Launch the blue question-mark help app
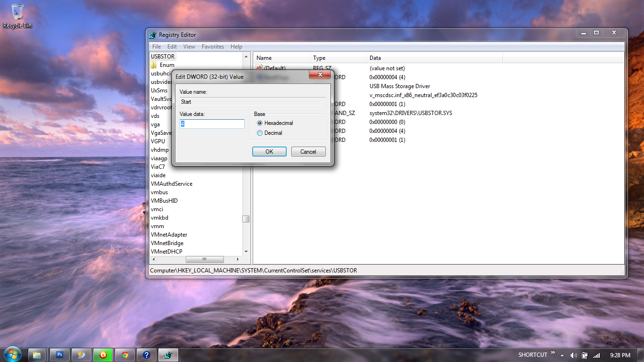 (x=146, y=354)
